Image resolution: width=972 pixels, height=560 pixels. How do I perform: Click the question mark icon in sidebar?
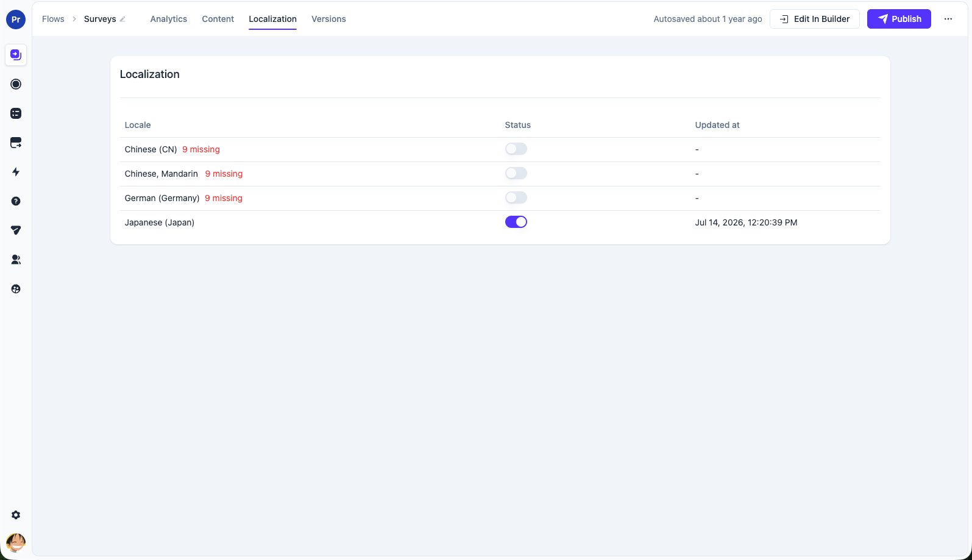[x=16, y=201]
